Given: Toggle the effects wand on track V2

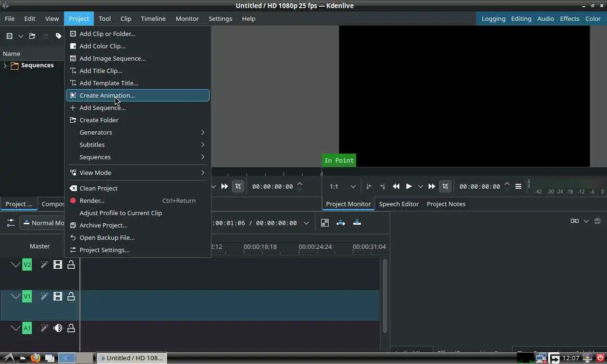Looking at the screenshot, I should tap(44, 264).
